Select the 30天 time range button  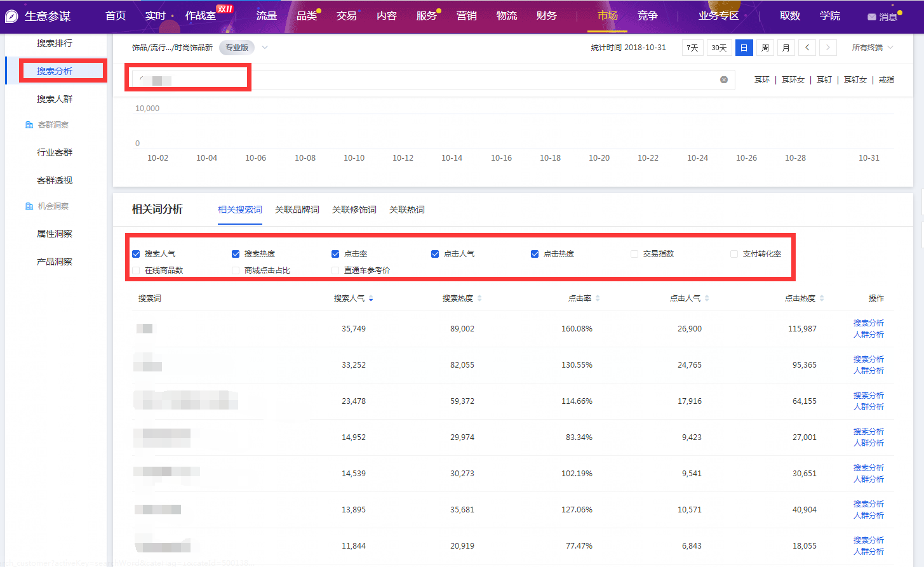point(720,48)
